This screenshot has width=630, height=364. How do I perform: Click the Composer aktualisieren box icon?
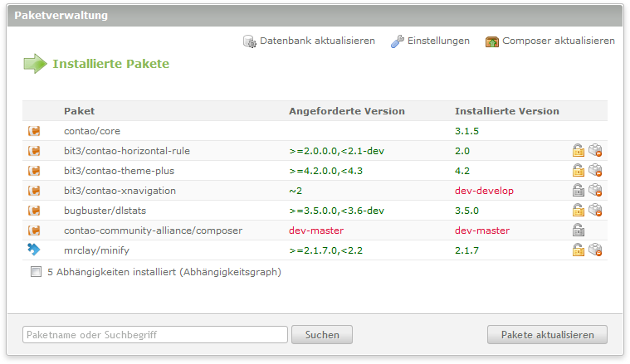click(491, 41)
